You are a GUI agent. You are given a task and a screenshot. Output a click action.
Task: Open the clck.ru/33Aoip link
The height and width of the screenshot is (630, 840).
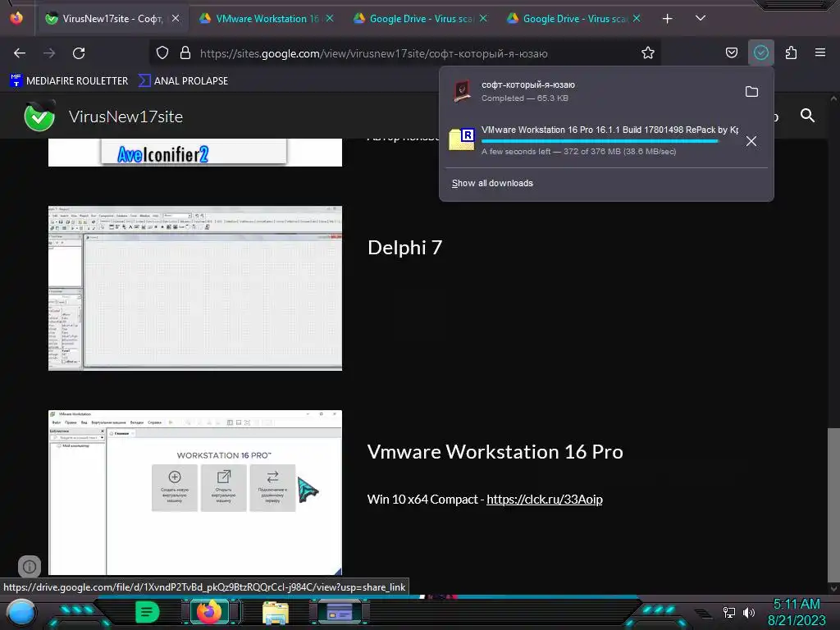click(x=545, y=500)
